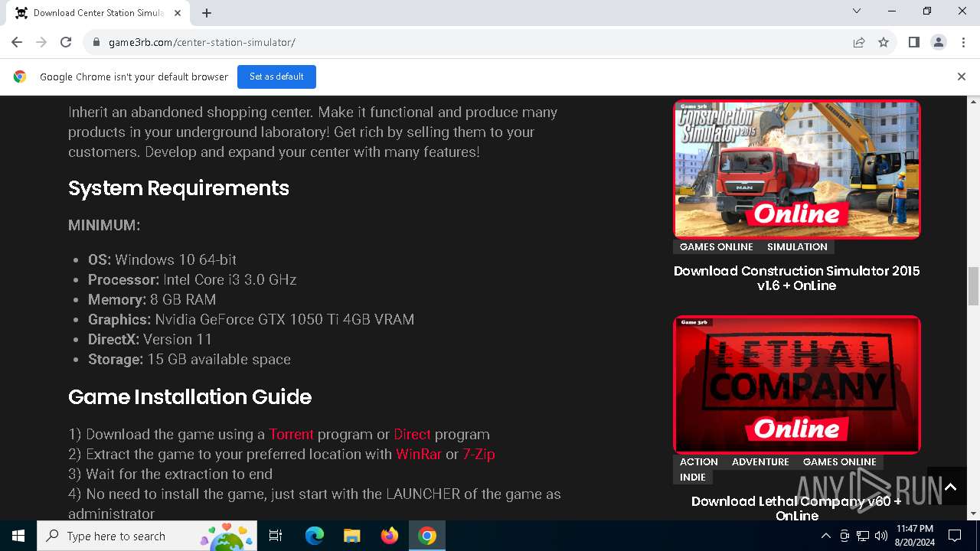Click the System Requirements heading
Screen dimensions: 980x551
(178, 188)
